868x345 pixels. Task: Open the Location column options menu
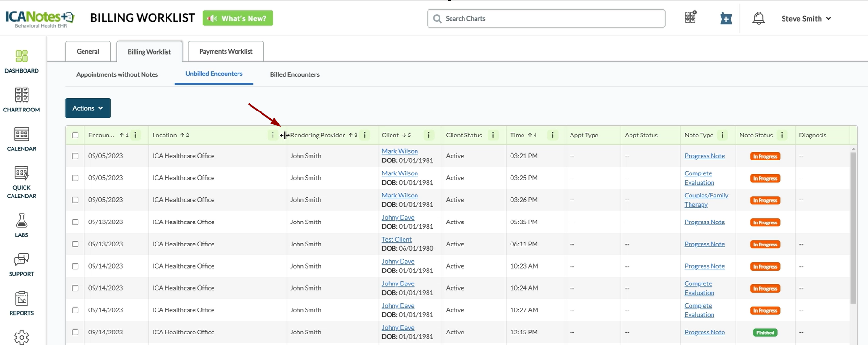tap(273, 136)
